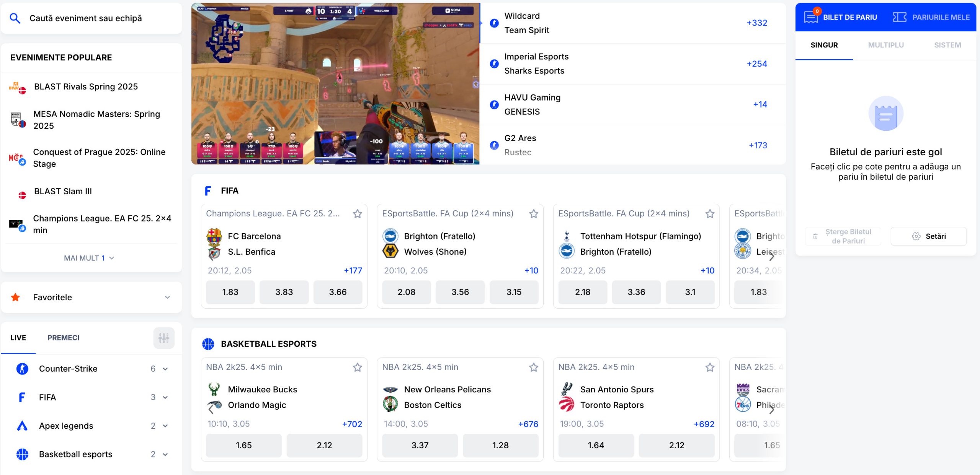Select the MULTIPLU bet type tab
Image resolution: width=980 pixels, height=475 pixels.
tap(886, 45)
